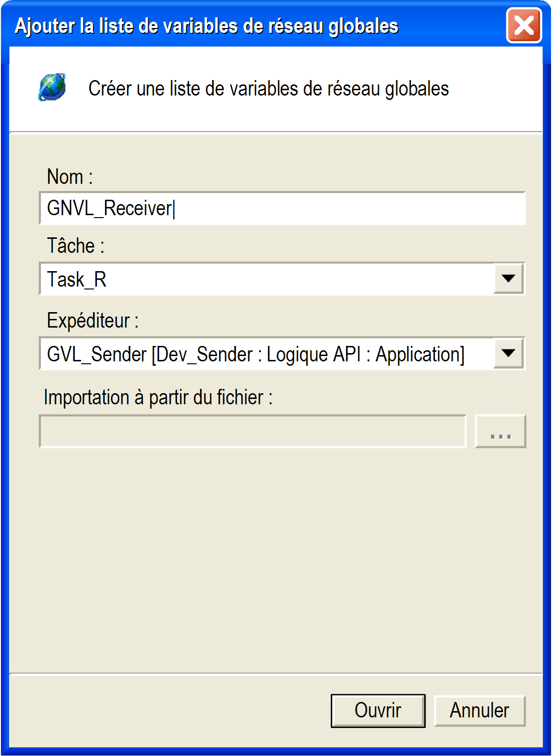Click the "Importation à partir du fichier" label

tap(158, 398)
